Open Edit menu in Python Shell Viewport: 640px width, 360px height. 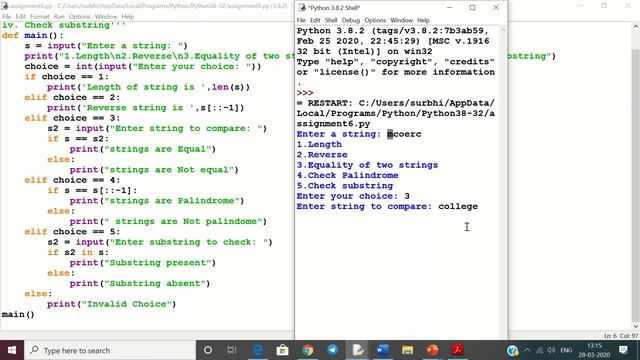315,20
